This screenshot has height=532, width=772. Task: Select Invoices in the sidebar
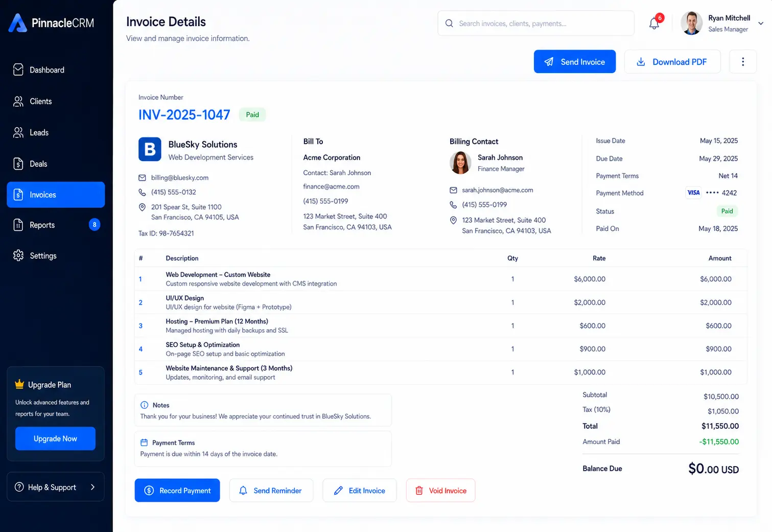click(56, 195)
